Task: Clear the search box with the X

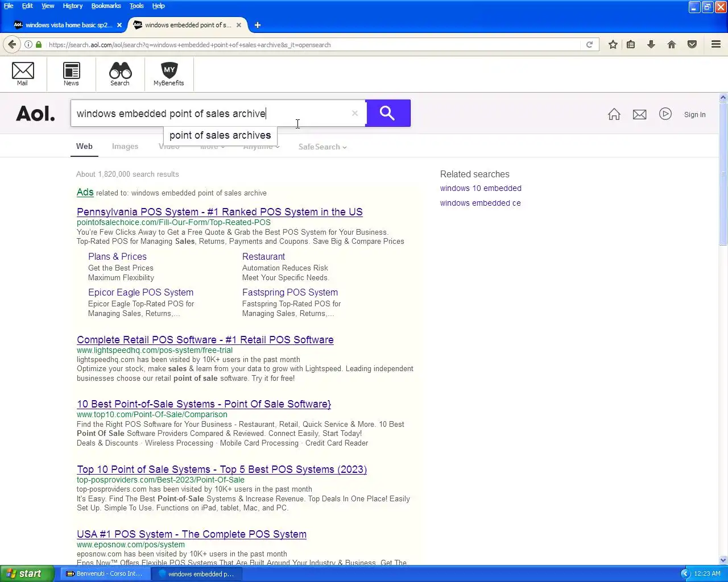Action: (355, 113)
